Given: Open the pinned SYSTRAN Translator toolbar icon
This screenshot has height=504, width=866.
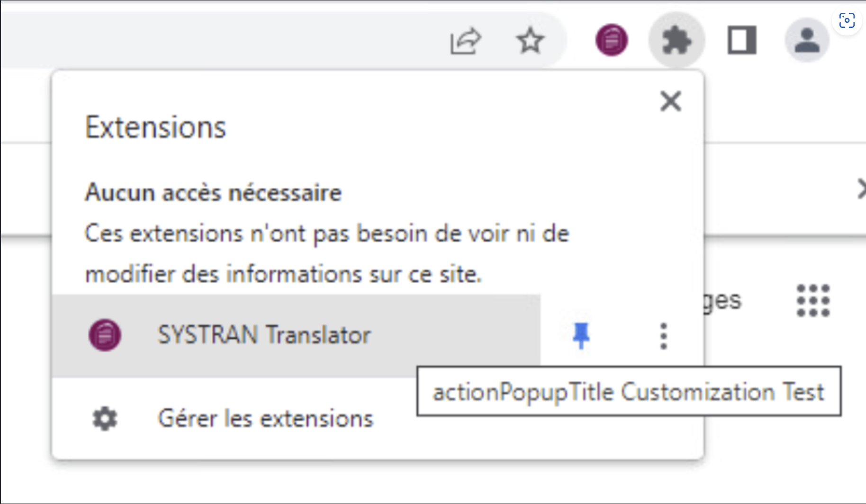Looking at the screenshot, I should coord(612,40).
